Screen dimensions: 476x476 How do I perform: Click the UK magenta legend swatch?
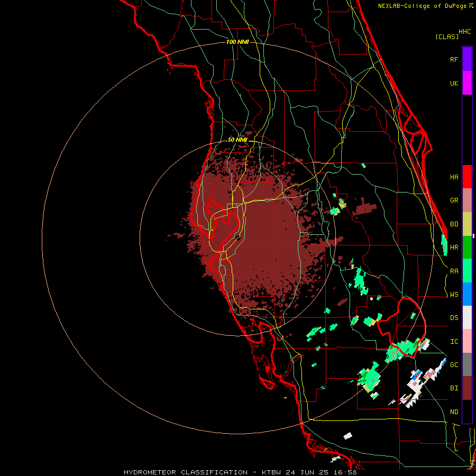467,83
